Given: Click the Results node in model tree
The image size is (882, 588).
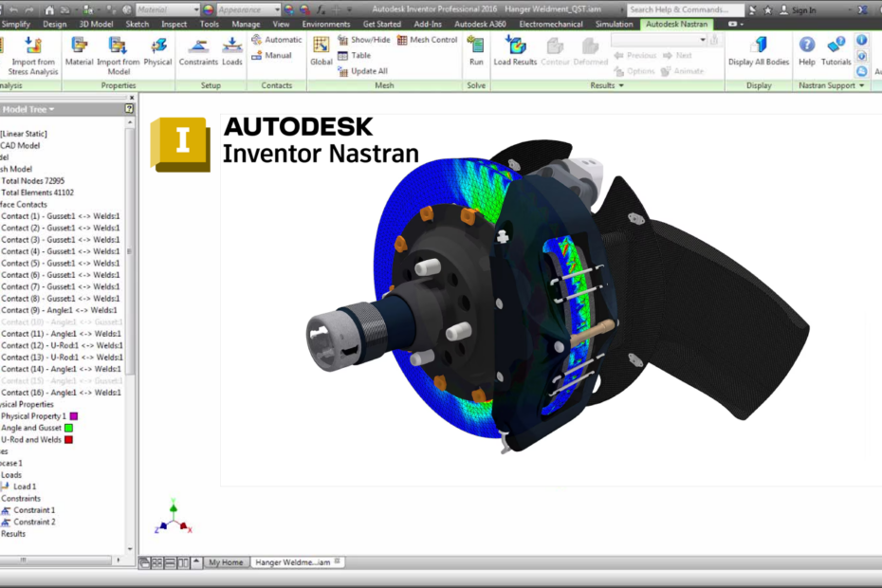Looking at the screenshot, I should 13,534.
